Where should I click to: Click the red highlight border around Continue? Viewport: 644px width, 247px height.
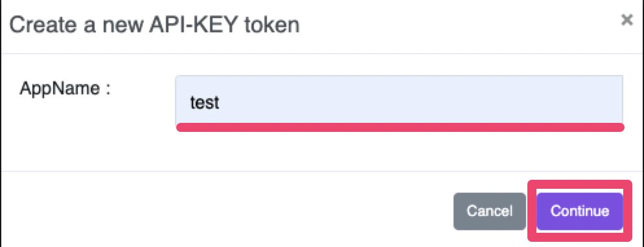click(x=580, y=184)
